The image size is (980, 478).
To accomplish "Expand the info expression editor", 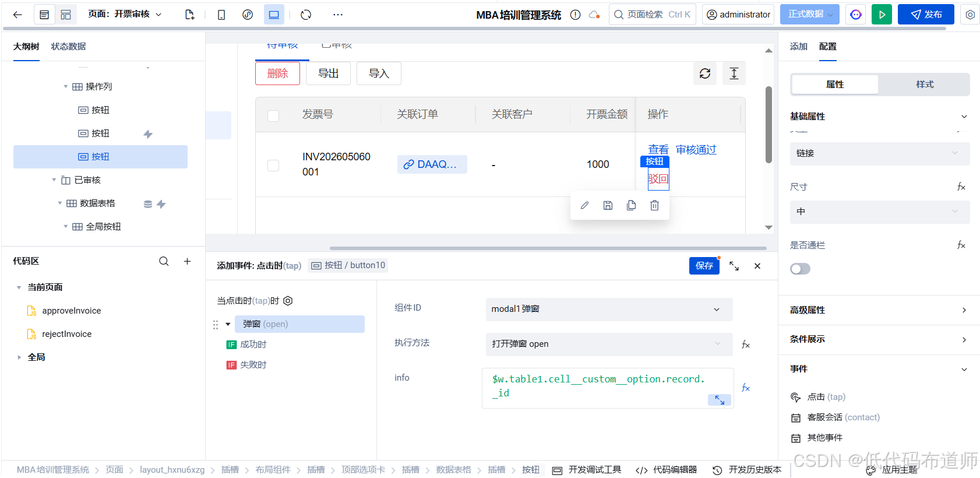I will 720,400.
